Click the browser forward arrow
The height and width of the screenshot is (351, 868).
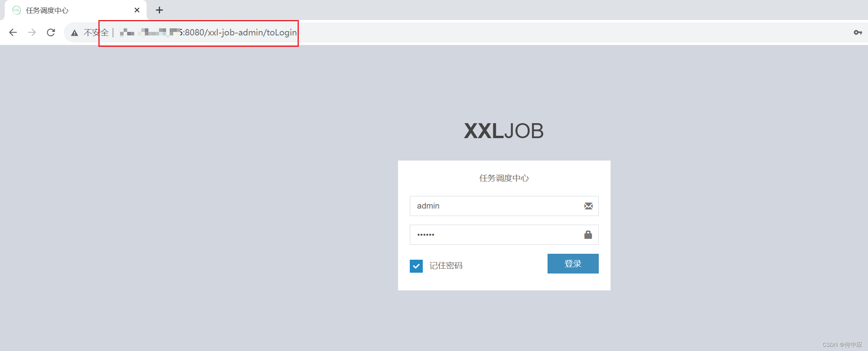point(32,32)
